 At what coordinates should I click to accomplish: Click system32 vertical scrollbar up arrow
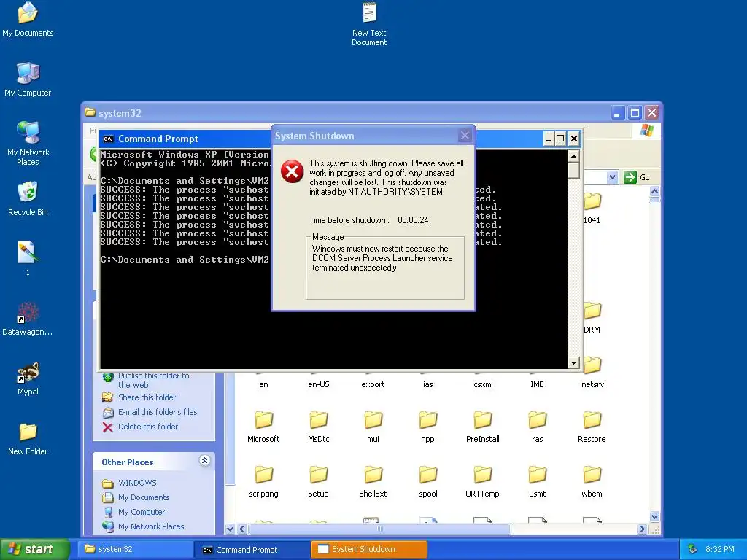654,192
